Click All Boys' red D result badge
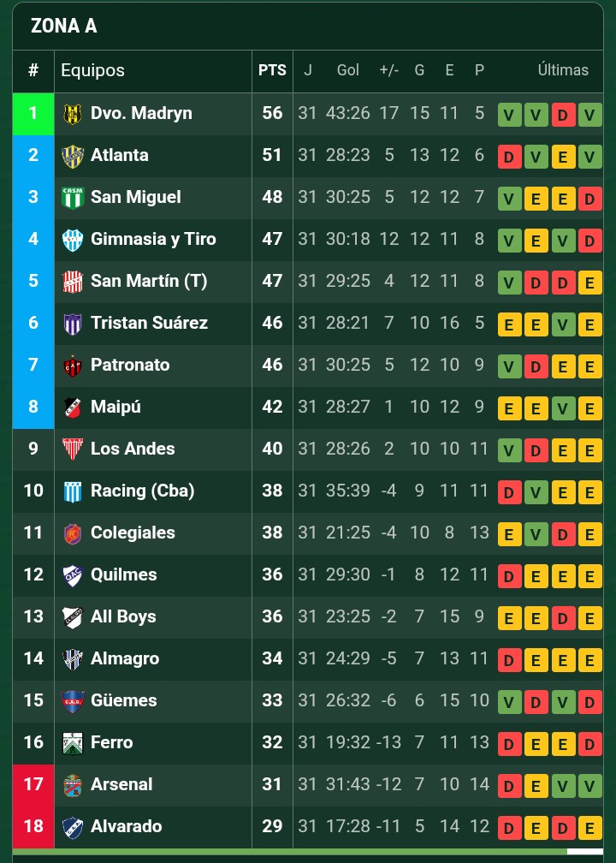The image size is (616, 863). pyautogui.click(x=563, y=619)
